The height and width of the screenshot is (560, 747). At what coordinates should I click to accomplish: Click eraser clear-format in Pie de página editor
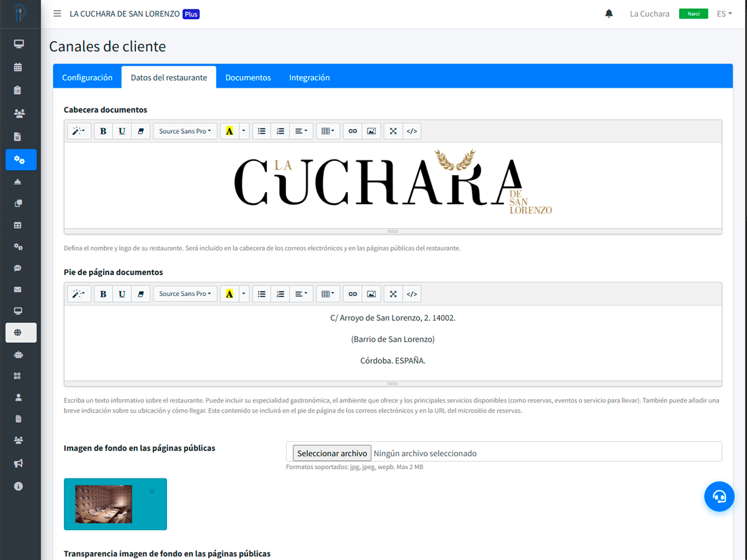click(x=141, y=294)
